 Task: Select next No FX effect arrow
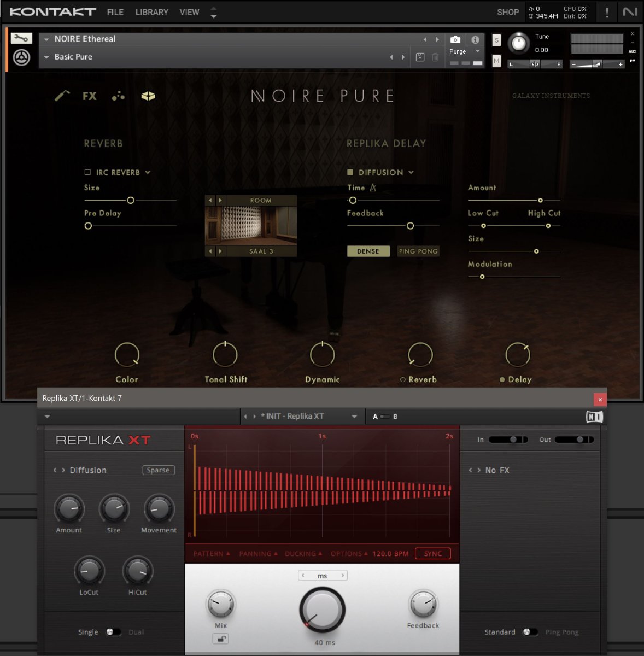[478, 470]
